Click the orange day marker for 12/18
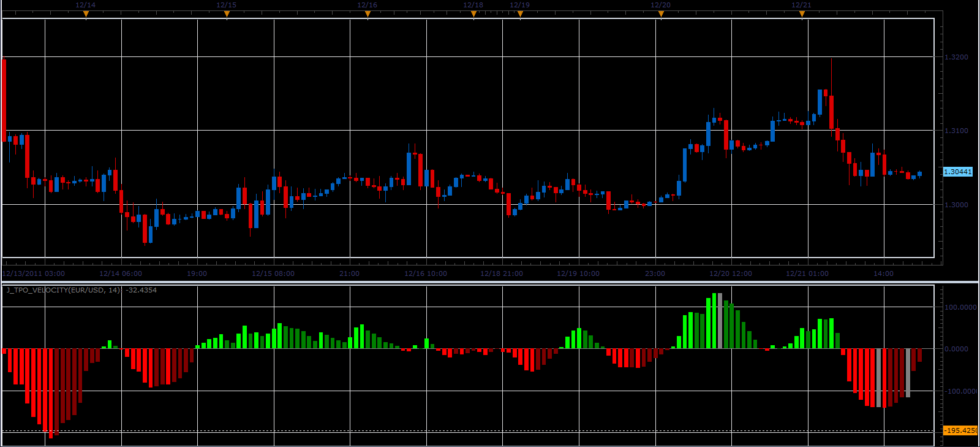This screenshot has width=980, height=447. (x=473, y=13)
